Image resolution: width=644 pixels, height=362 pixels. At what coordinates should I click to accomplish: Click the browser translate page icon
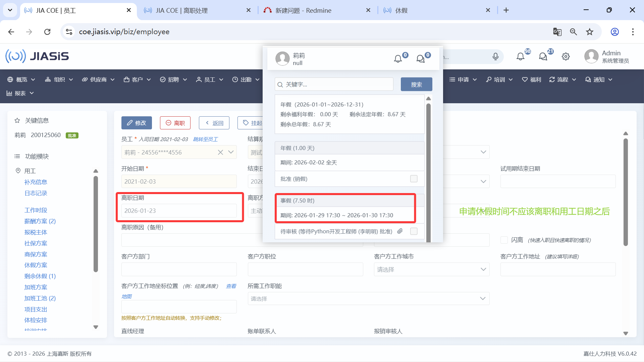click(557, 32)
